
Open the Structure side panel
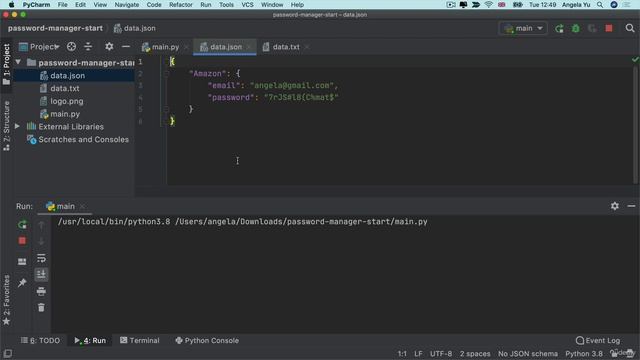(x=7, y=127)
